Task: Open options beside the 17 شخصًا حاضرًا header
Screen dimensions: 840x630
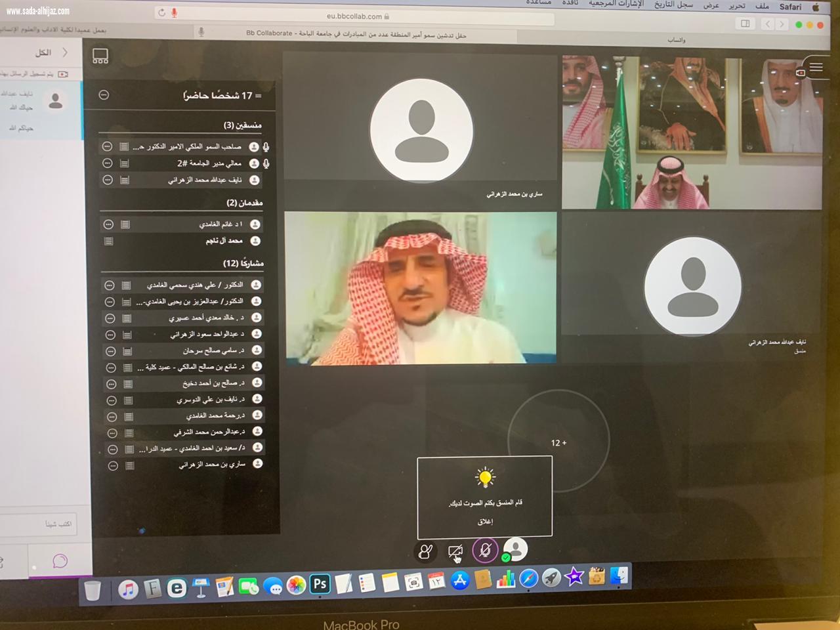Action: coord(102,95)
